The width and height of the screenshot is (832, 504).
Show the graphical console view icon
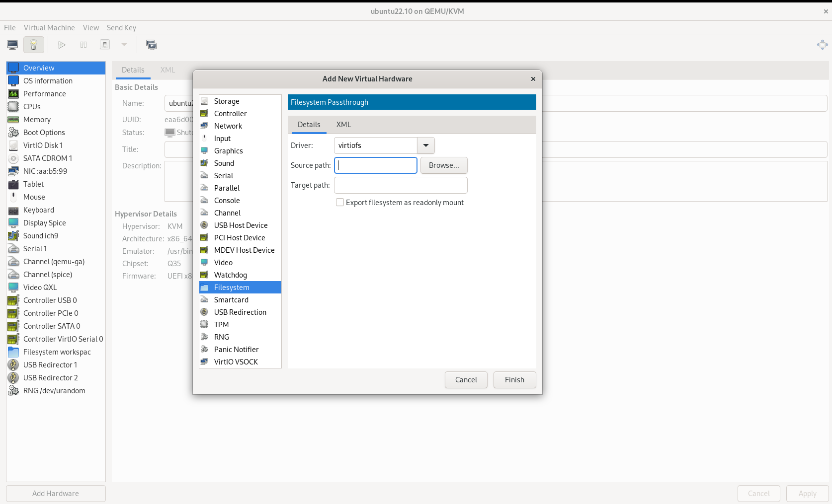pos(12,45)
